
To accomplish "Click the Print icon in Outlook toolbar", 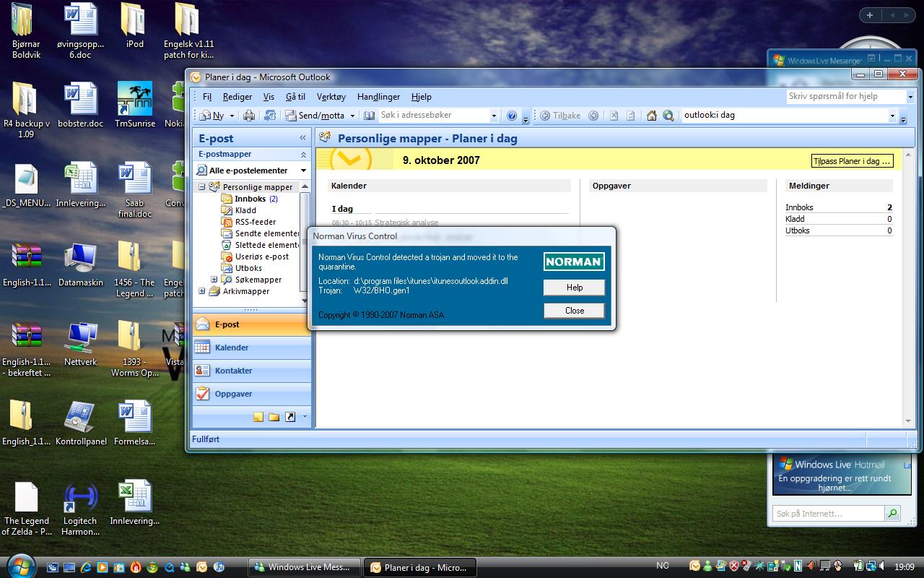I will 249,116.
